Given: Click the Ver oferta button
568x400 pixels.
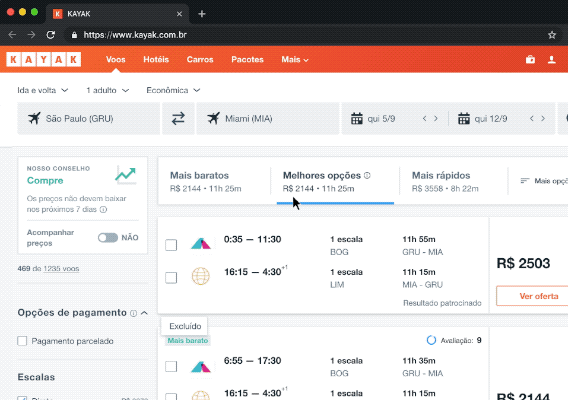Looking at the screenshot, I should pyautogui.click(x=532, y=296).
